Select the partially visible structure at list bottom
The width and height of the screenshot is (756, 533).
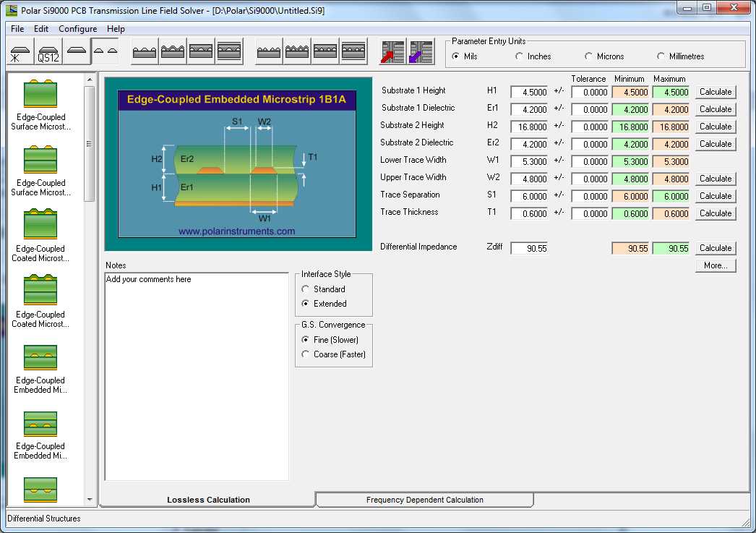coord(40,490)
